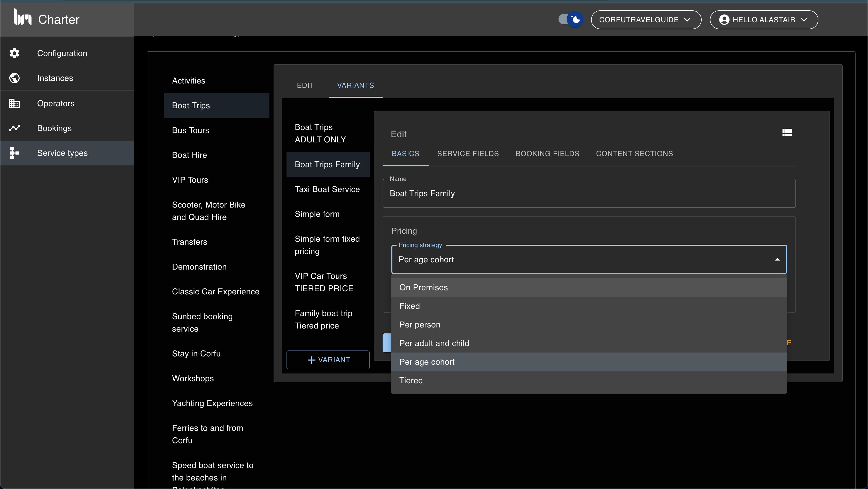The width and height of the screenshot is (868, 489).
Task: Click BOOKING FIELDS tab
Action: pyautogui.click(x=547, y=154)
